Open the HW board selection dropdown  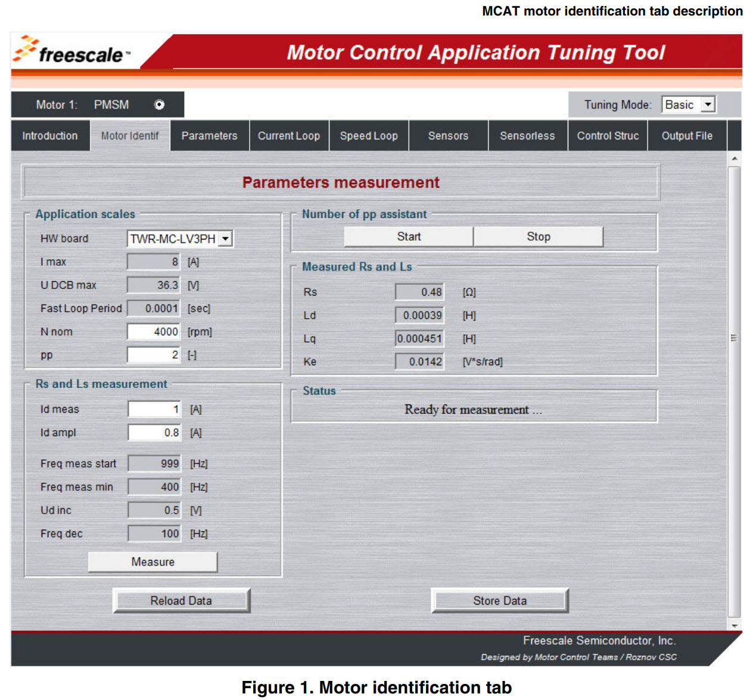[226, 238]
